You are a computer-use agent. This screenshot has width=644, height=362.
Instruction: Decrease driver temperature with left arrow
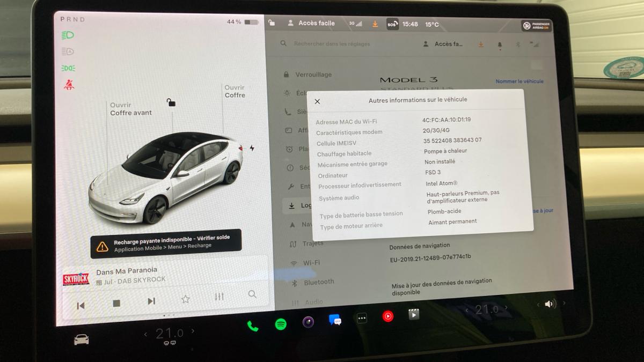pos(145,335)
